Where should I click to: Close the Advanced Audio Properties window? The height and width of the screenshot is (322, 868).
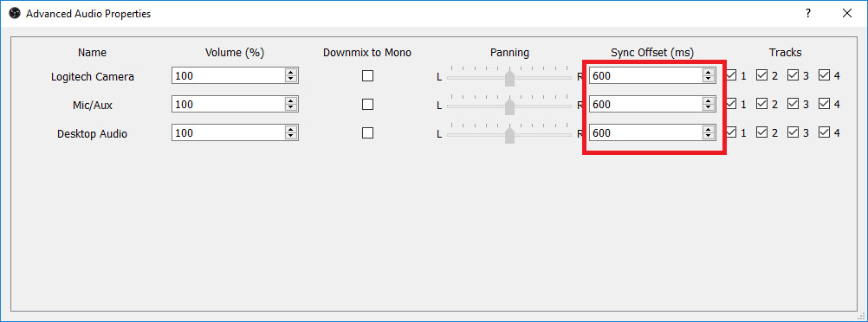[847, 14]
